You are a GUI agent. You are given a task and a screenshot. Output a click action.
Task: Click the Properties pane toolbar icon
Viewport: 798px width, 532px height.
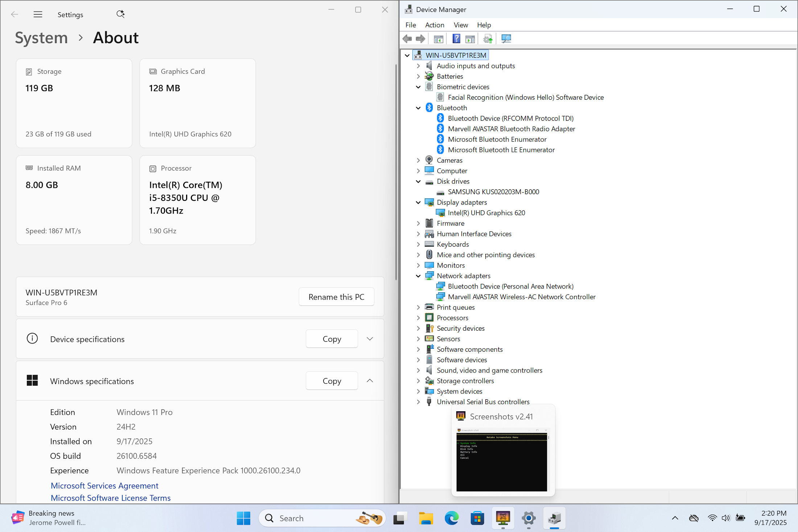coord(470,39)
